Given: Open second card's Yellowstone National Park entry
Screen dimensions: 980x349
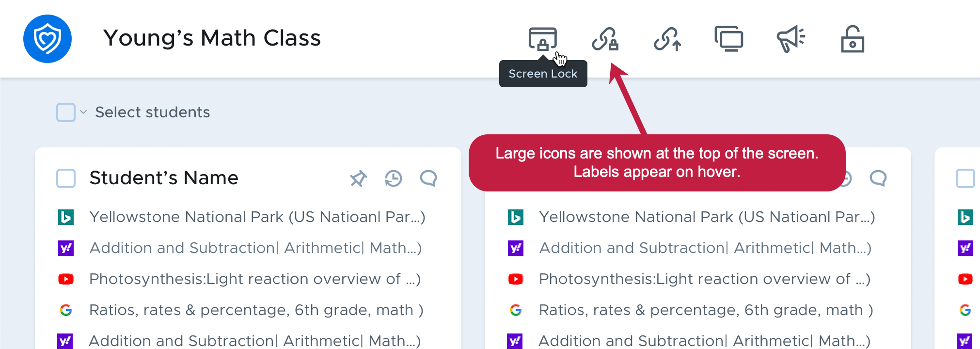Looking at the screenshot, I should [707, 217].
